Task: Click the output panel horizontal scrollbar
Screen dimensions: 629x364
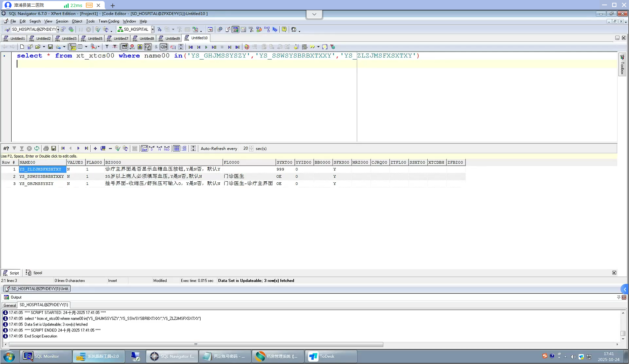Action: coord(196,344)
